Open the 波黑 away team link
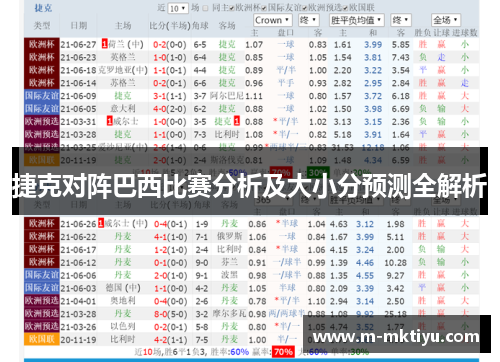Screen dimensions: 500x362 [229, 275]
